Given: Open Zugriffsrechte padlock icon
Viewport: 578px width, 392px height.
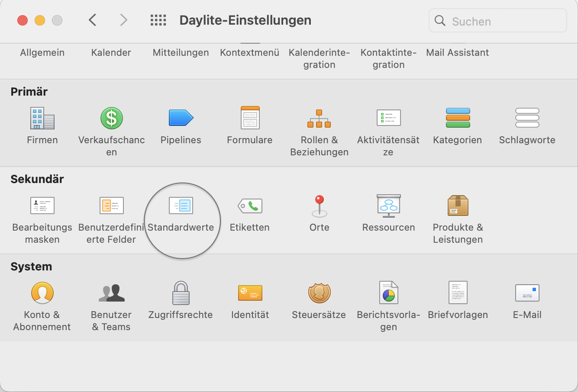Looking at the screenshot, I should point(181,293).
